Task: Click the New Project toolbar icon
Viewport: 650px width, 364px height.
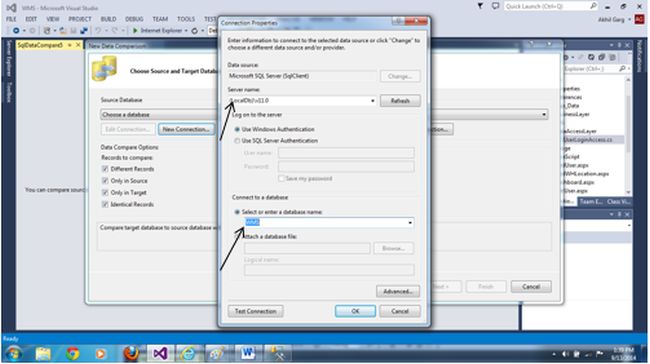Action: [x=47, y=31]
